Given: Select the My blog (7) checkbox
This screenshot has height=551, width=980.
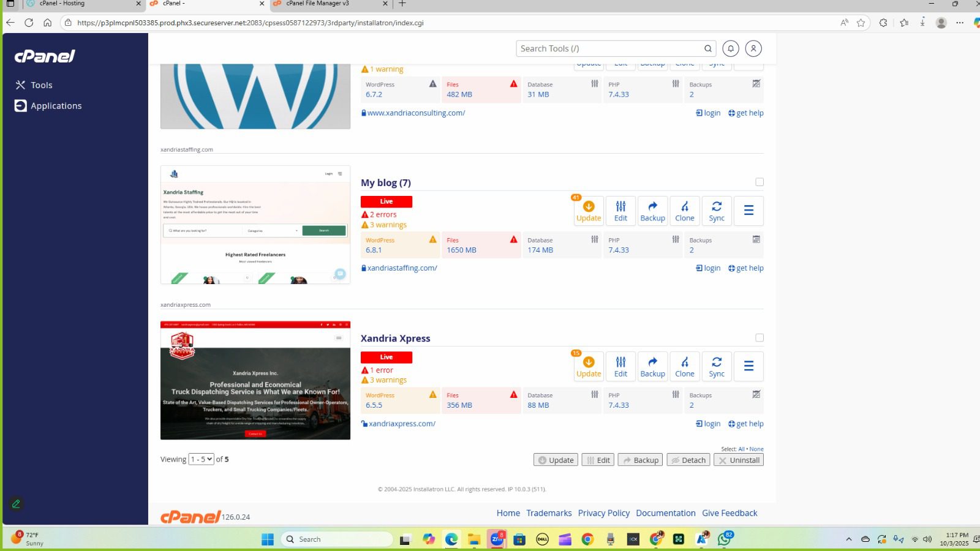Looking at the screenshot, I should point(759,182).
